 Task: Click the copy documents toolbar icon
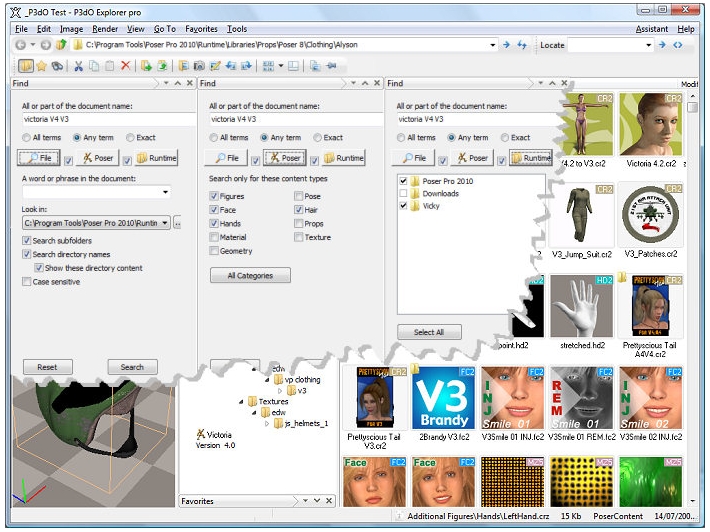(x=94, y=66)
